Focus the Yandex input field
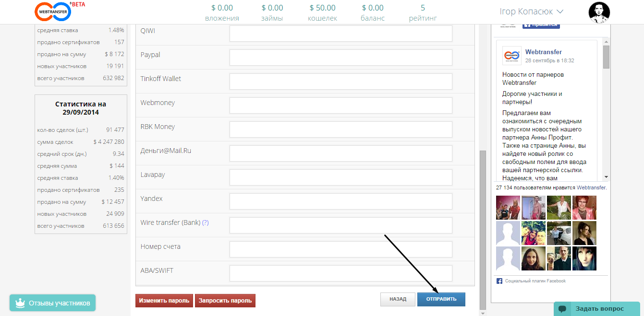This screenshot has width=644, height=316. [341, 201]
